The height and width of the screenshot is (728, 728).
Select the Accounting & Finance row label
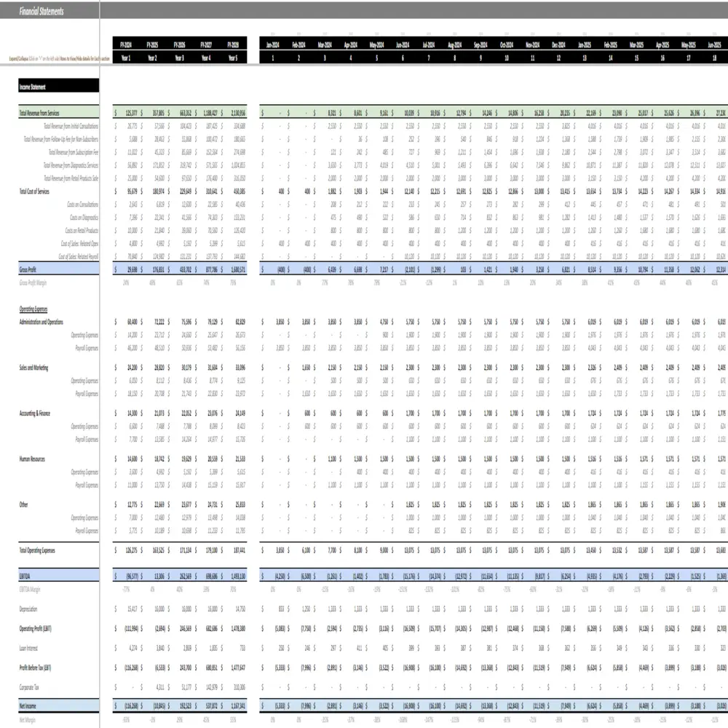[35, 414]
